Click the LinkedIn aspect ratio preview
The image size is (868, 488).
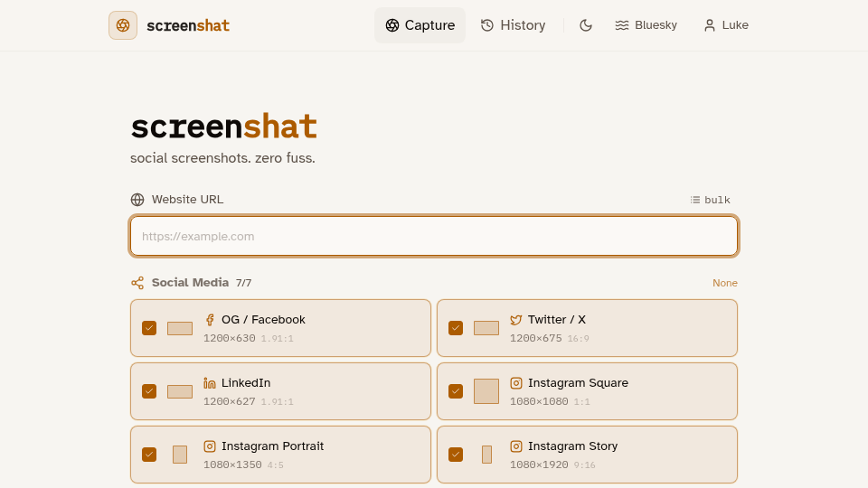click(180, 391)
